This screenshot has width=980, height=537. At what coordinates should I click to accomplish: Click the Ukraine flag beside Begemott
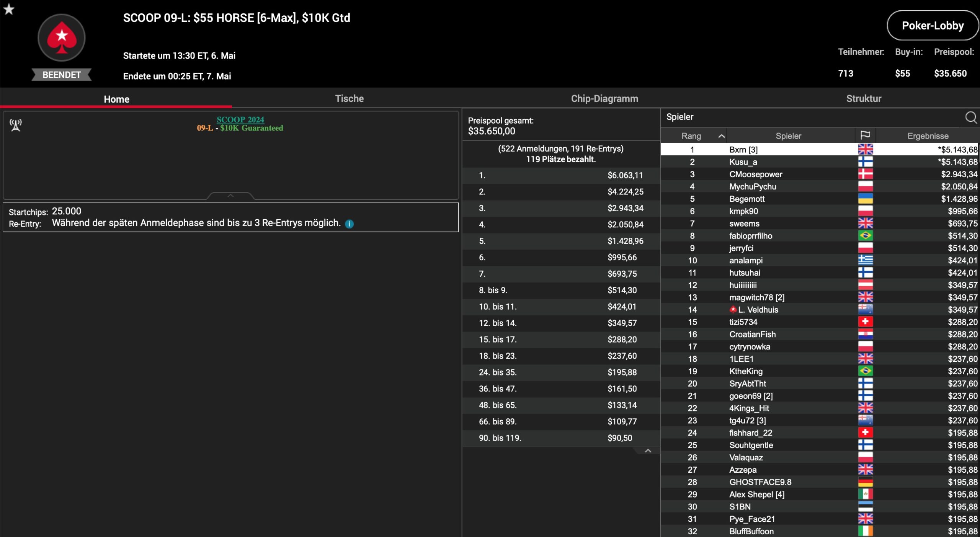[x=865, y=198]
